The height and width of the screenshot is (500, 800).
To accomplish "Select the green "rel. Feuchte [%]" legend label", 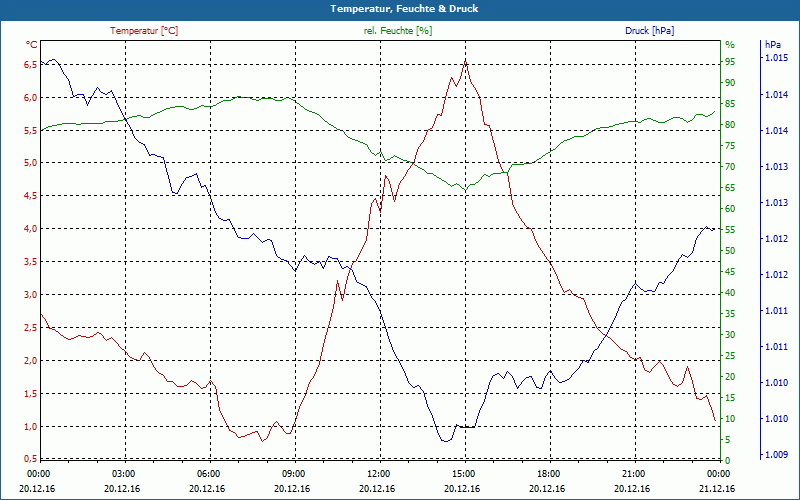I will (397, 31).
